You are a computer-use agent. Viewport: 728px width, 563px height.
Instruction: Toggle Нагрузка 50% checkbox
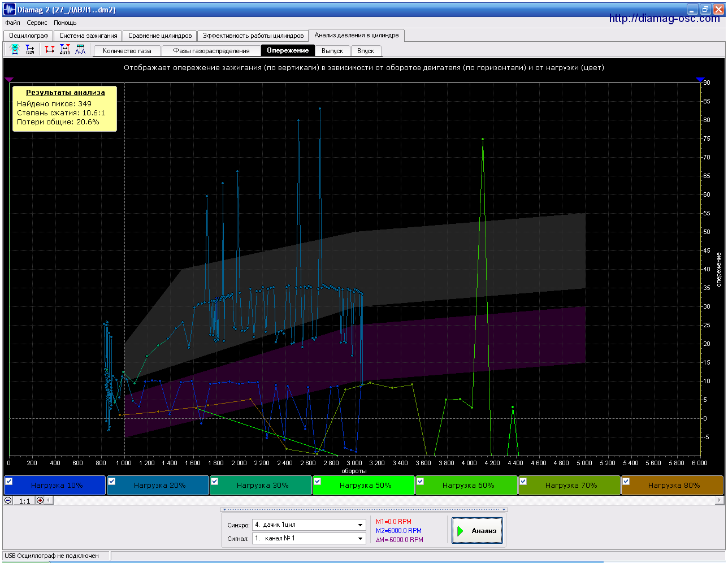(318, 482)
